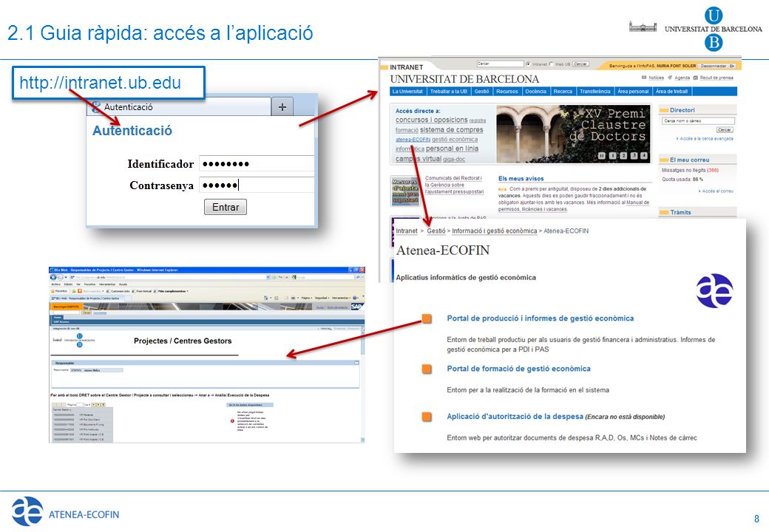The height and width of the screenshot is (532, 769).
Task: Open sistema de compres link
Action: 451,129
